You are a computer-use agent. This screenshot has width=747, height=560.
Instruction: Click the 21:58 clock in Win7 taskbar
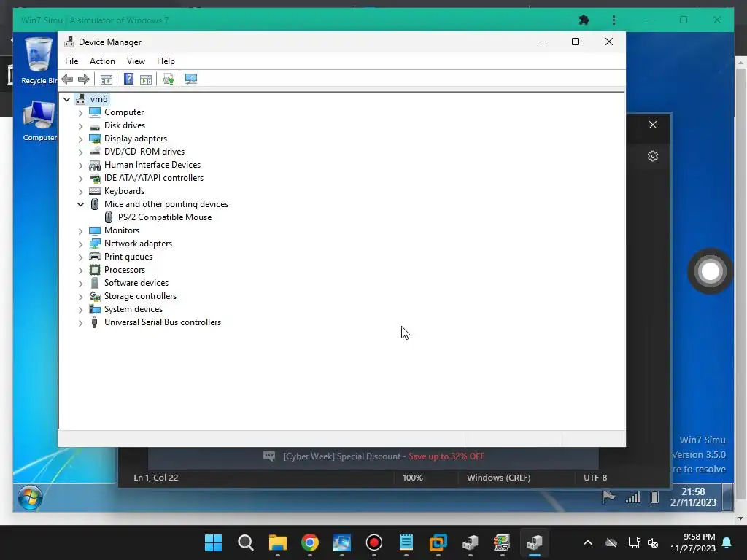coord(693,497)
